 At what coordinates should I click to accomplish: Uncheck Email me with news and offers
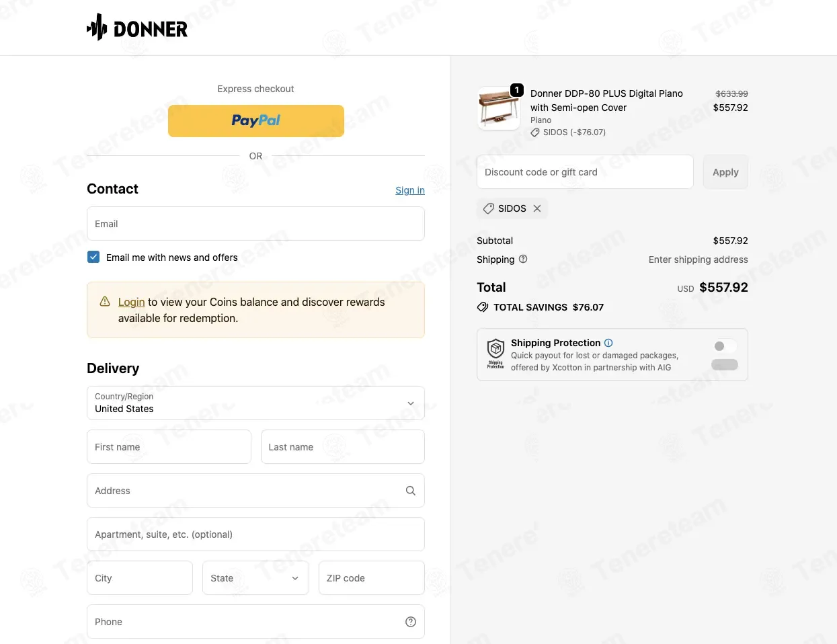click(x=93, y=257)
